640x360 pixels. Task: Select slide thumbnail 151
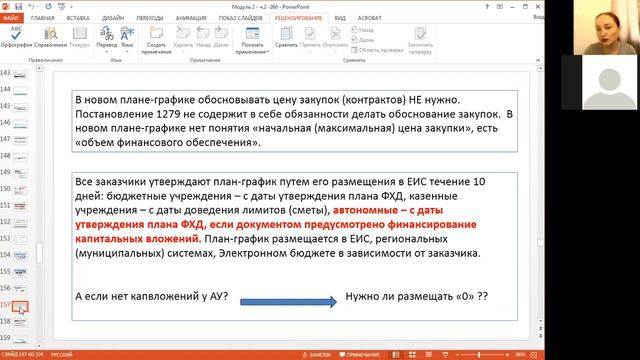coord(20,207)
